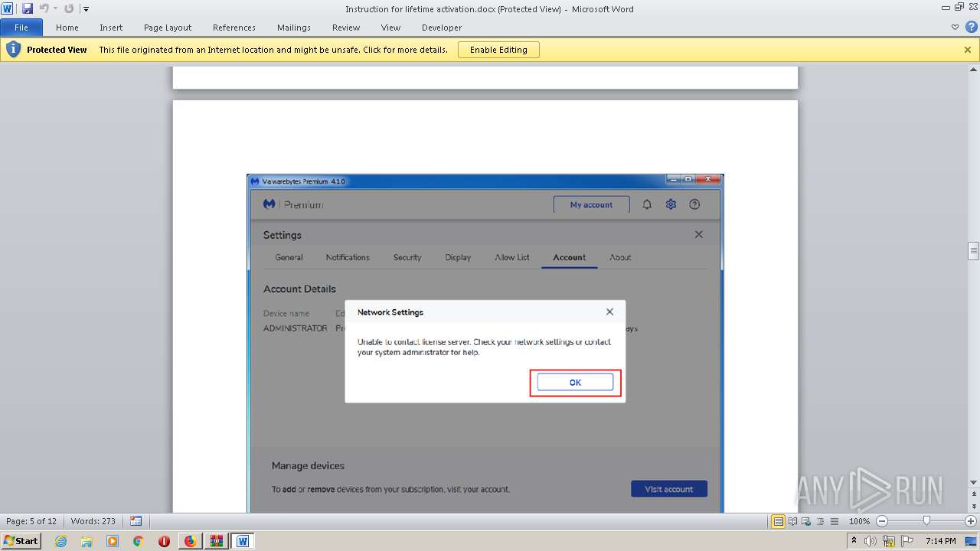Switch to Full Screen Reading view

click(x=792, y=521)
